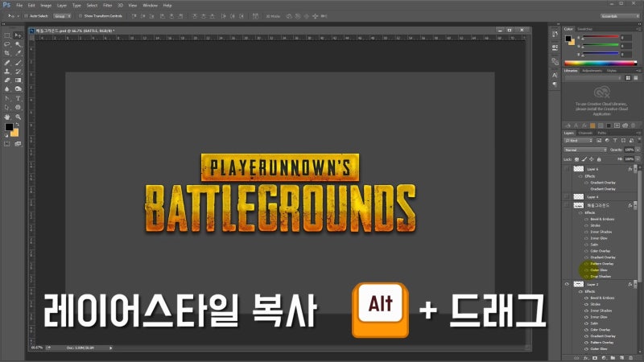Collapse effects arrow on Layer 2

coord(635,284)
